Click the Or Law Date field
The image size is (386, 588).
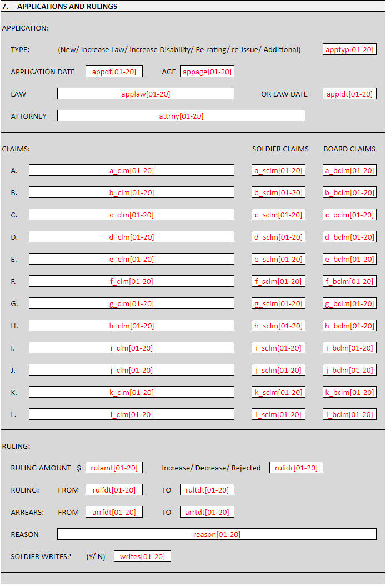pos(349,94)
